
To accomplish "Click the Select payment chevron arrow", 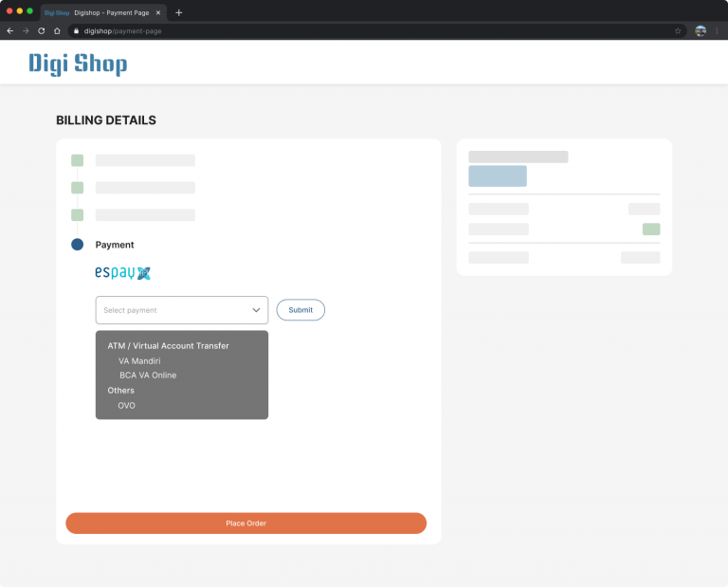I will (x=256, y=310).
